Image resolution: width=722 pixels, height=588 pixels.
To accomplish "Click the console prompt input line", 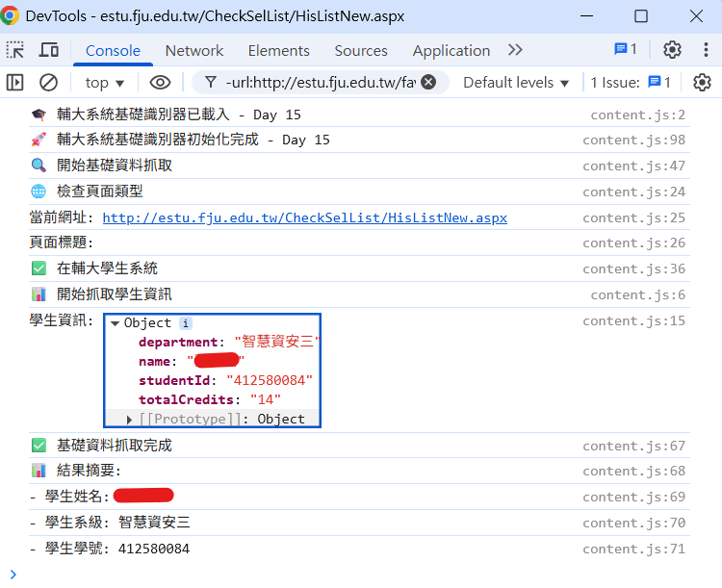I will [359, 575].
